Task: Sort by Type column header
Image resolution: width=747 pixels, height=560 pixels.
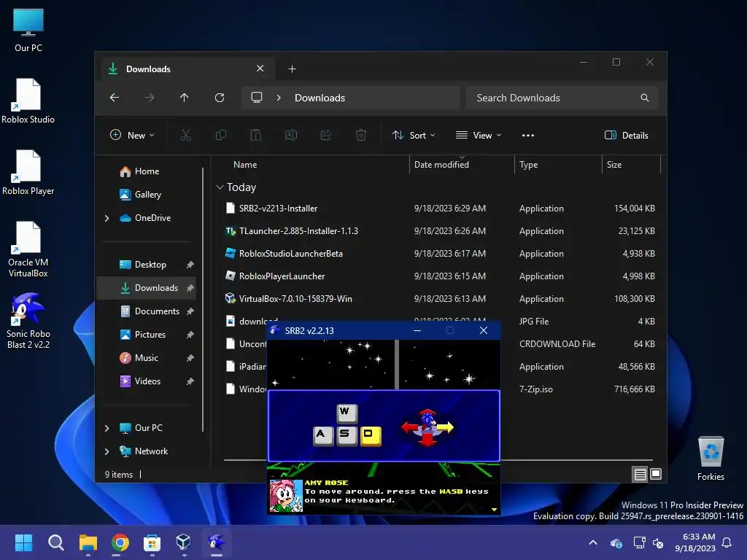Action: (x=528, y=165)
